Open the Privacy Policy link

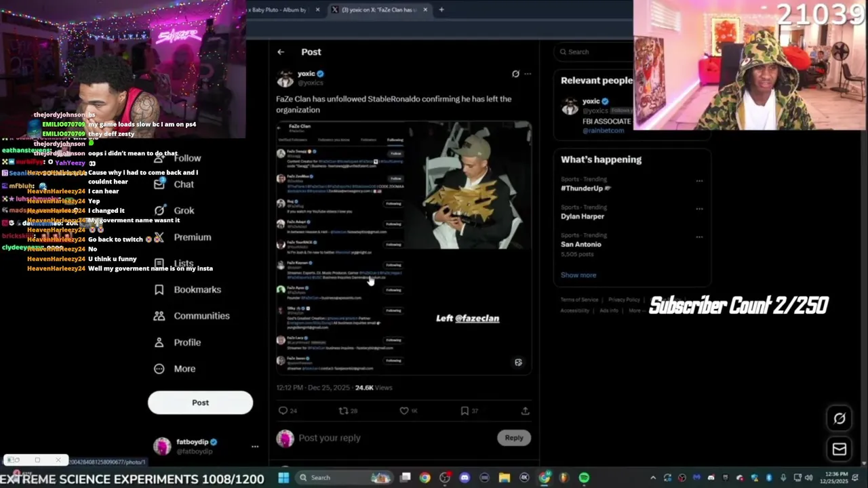pos(624,300)
